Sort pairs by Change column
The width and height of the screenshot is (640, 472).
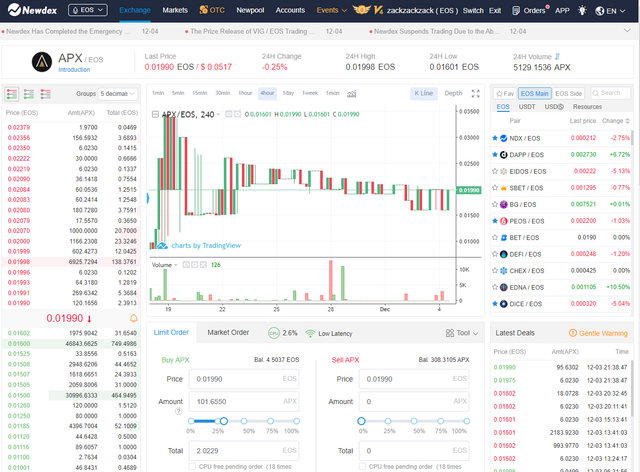pyautogui.click(x=615, y=121)
